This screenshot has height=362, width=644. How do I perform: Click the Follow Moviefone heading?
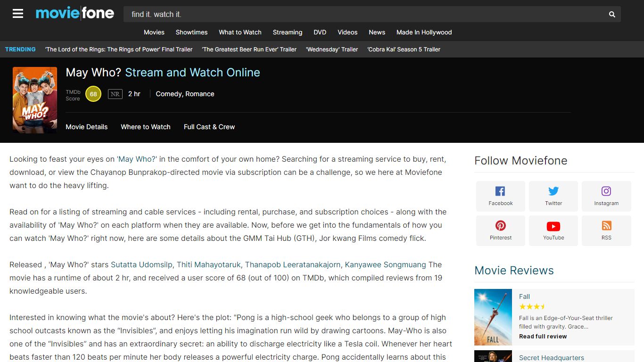(520, 161)
